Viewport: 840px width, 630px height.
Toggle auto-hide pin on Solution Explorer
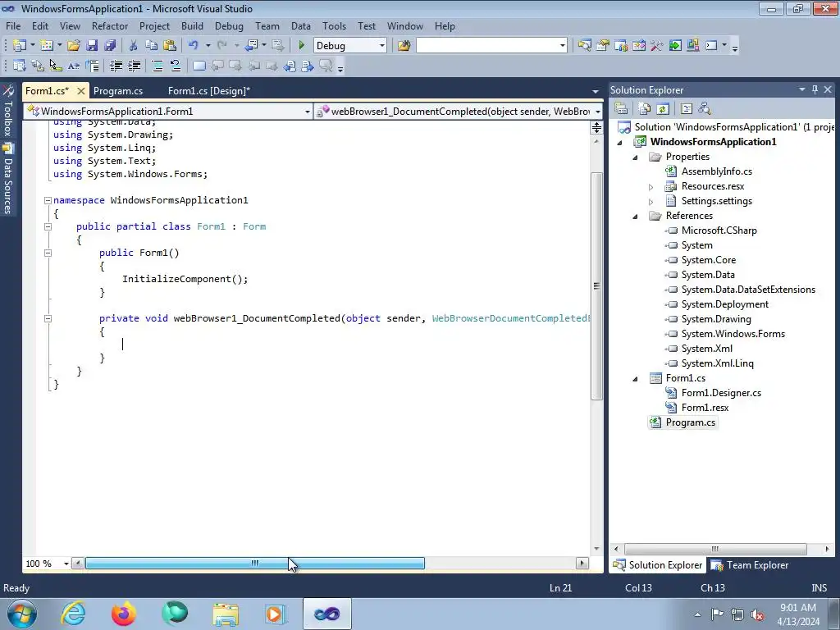click(815, 90)
